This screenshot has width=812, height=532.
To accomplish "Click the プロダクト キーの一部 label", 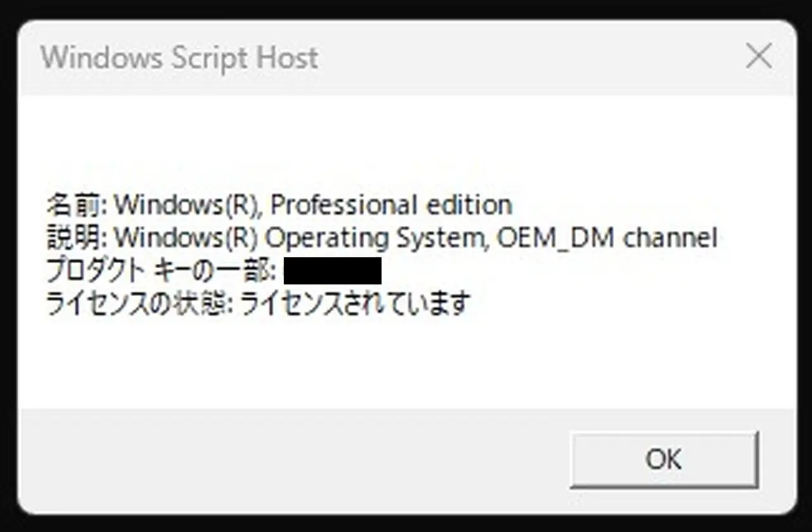I will (x=160, y=271).
